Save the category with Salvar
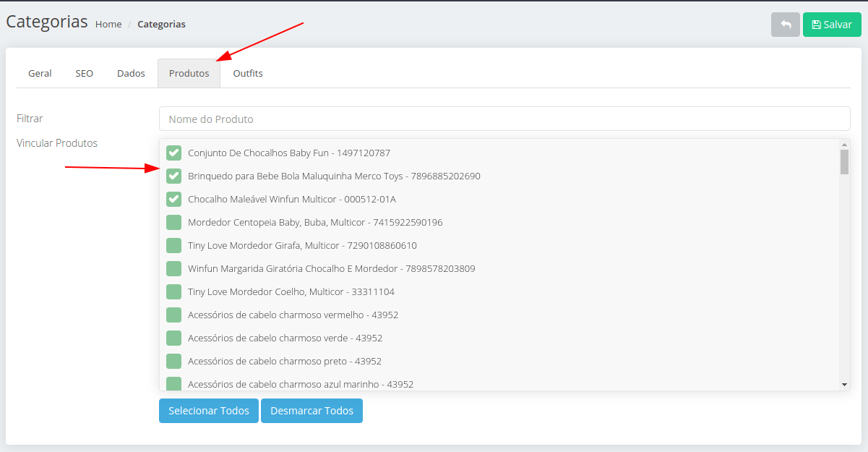Image resolution: width=868 pixels, height=452 pixels. tap(832, 25)
